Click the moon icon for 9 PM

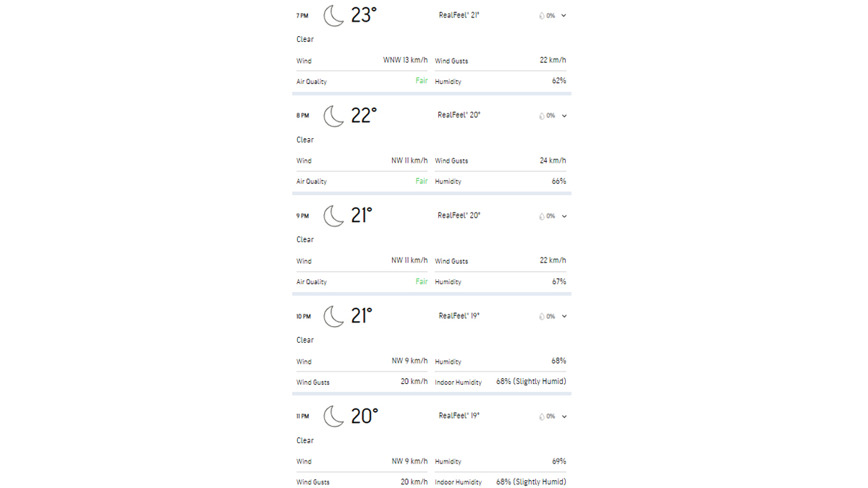[333, 215]
